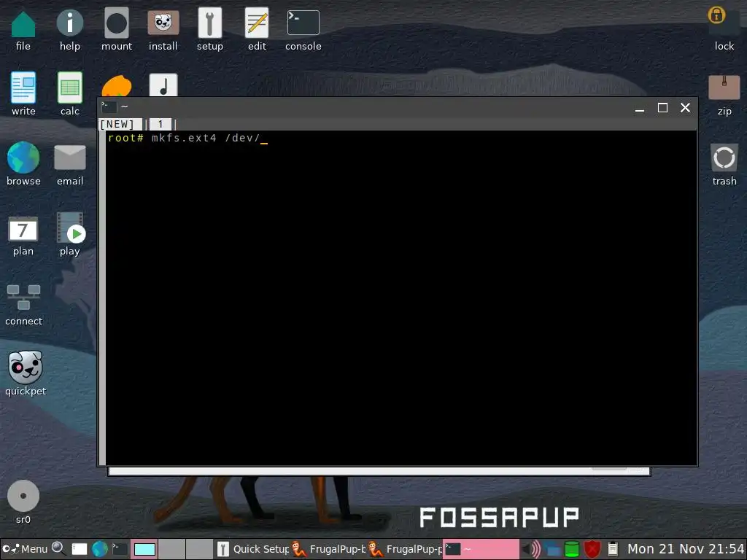Image resolution: width=747 pixels, height=560 pixels.
Task: Open the help desktop icon
Action: click(69, 23)
